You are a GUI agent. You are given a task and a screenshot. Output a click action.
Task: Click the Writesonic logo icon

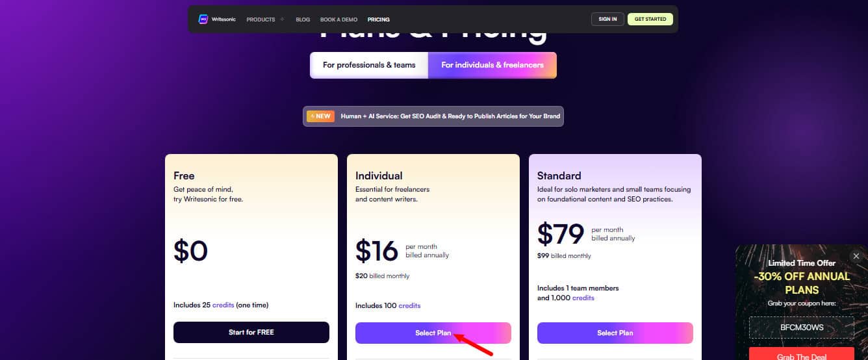coord(203,19)
